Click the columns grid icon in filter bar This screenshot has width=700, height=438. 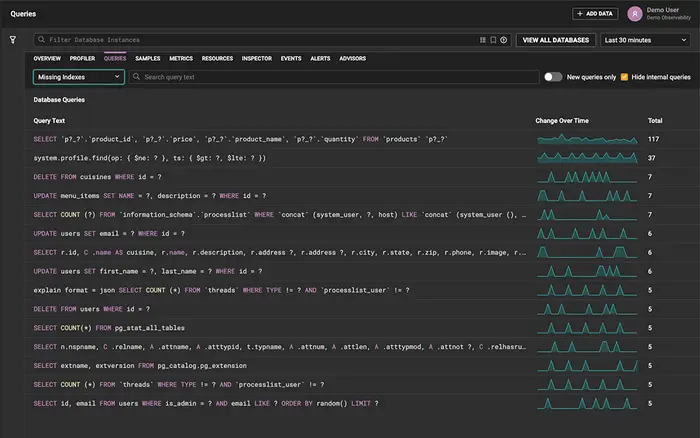point(483,40)
